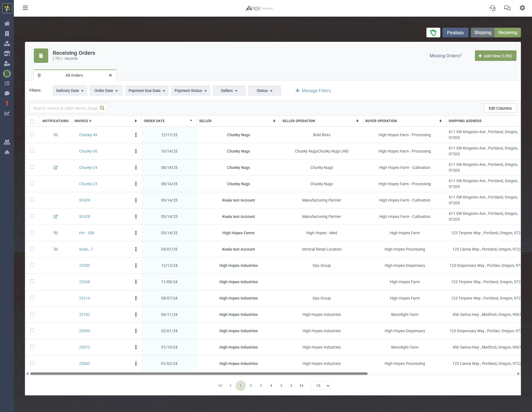Open the Chunky-36 invoice link

point(88,151)
